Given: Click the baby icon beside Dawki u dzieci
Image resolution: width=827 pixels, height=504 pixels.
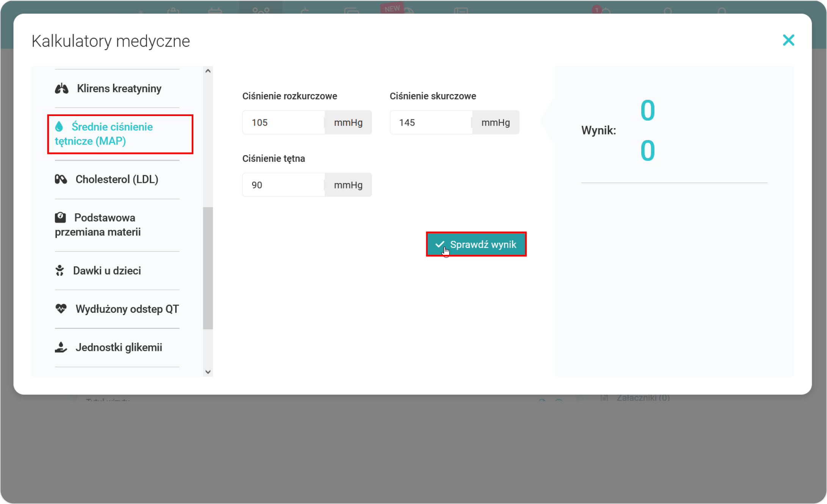Looking at the screenshot, I should 60,271.
